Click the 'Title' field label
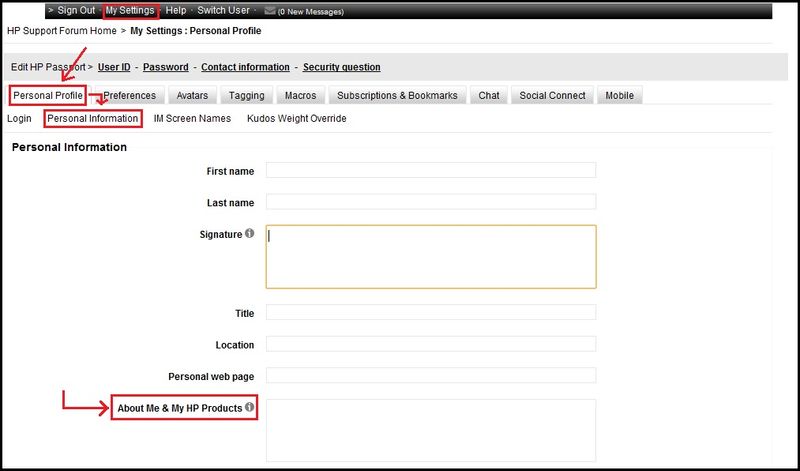This screenshot has width=800, height=471. pyautogui.click(x=244, y=313)
